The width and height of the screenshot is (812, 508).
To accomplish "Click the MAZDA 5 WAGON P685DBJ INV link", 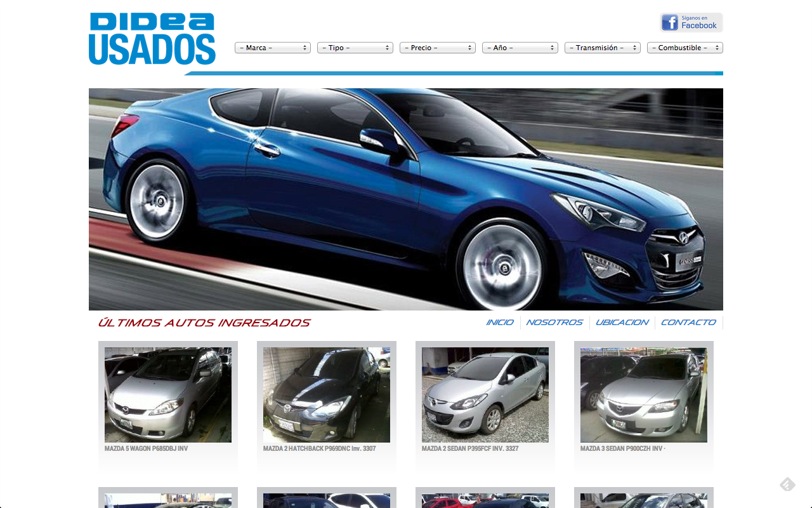I will pos(147,449).
